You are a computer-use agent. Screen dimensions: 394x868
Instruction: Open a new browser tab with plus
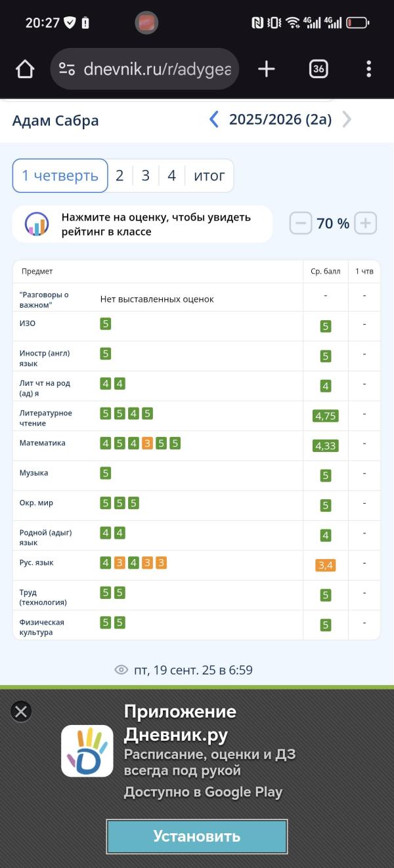pos(266,69)
